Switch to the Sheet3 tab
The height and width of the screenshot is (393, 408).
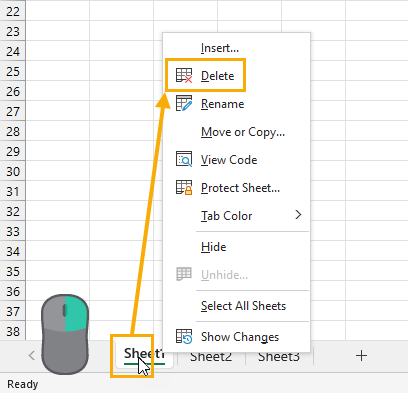279,357
